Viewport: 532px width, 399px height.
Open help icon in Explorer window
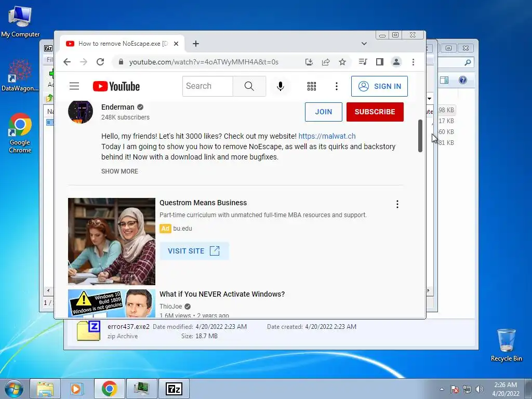click(463, 80)
